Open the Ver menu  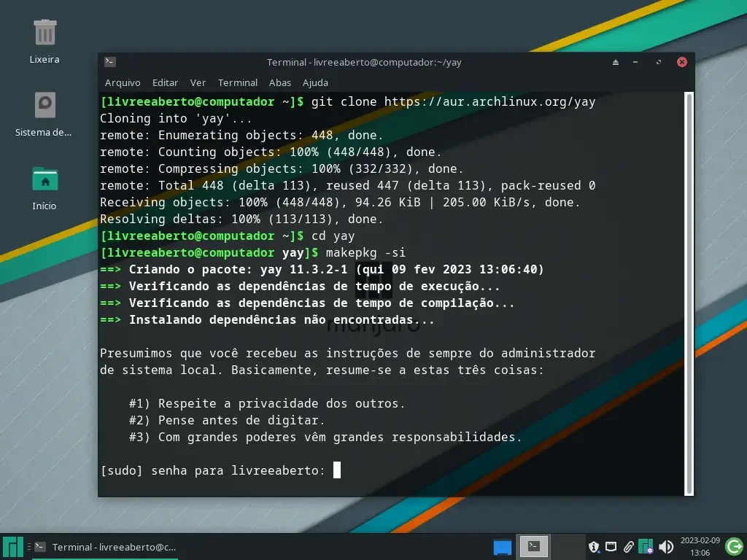tap(198, 83)
